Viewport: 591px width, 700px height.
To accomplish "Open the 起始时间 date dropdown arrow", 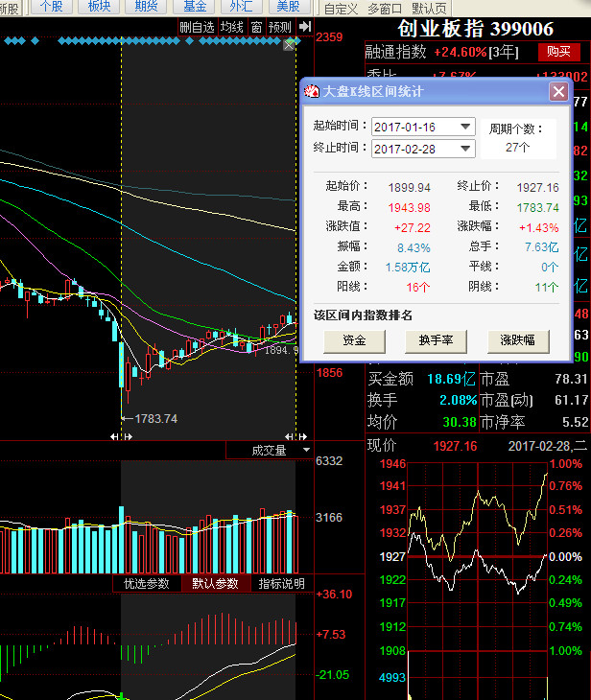I will [465, 127].
